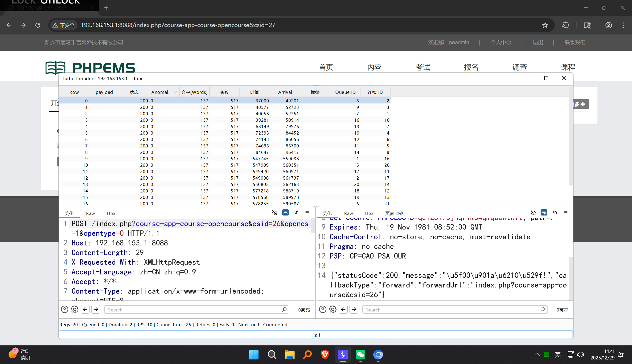
Task: Open the browser extensions puzzle icon
Action: (566, 25)
